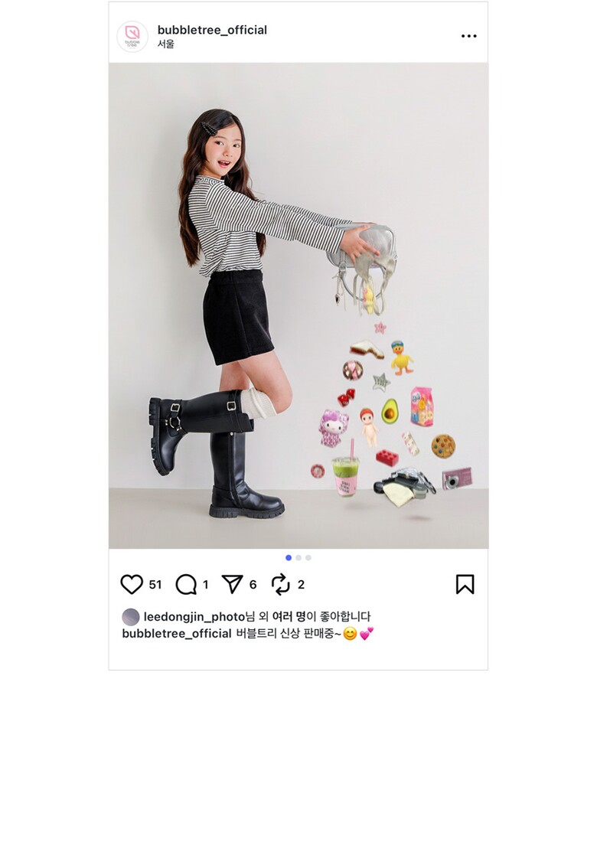Open the three-dot more options menu

[x=468, y=36]
